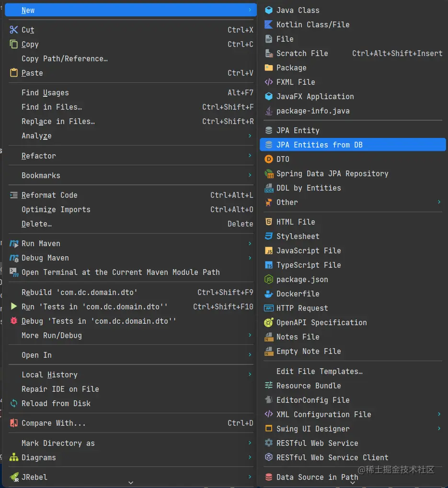Screen dimensions: 448x488
Task: Choose Replace in Files option
Action: coord(131,121)
